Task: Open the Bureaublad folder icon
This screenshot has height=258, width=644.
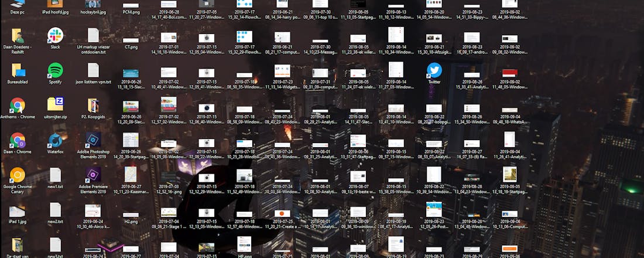Action: [18, 70]
